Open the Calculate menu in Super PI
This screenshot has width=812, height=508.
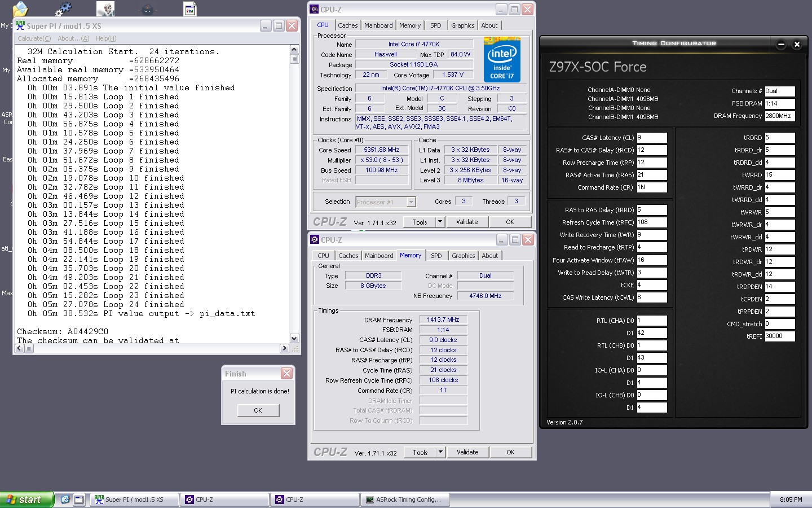[34, 38]
